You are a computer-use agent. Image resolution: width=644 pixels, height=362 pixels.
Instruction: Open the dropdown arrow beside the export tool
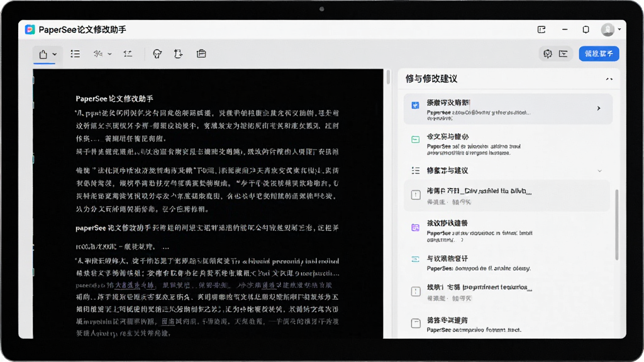tap(55, 54)
